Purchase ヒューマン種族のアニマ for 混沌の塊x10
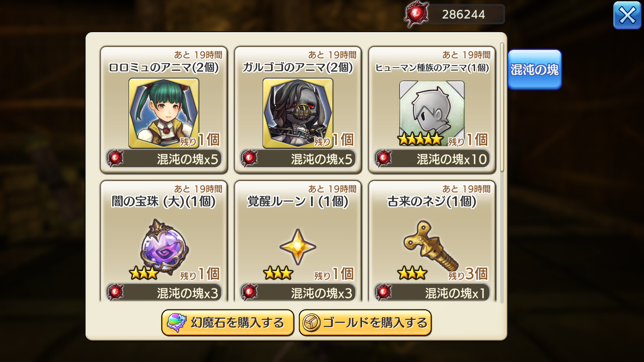The width and height of the screenshot is (644, 362). click(432, 159)
